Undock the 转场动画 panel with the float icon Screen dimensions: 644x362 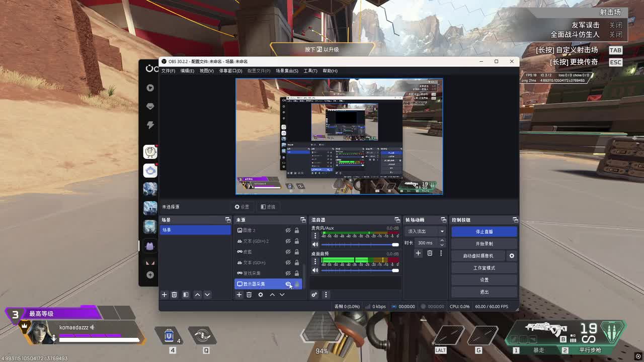pos(443,220)
